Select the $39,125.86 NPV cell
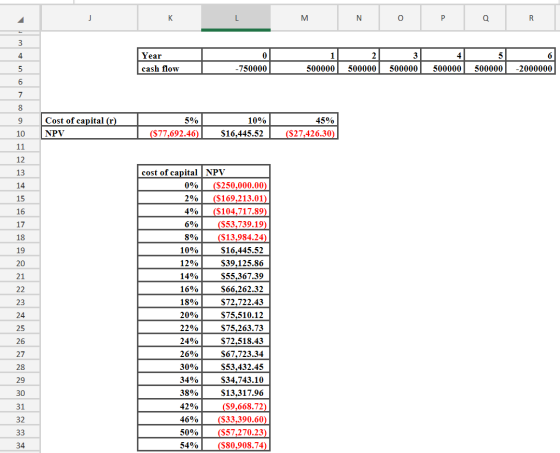The image size is (560, 453). coord(236,263)
